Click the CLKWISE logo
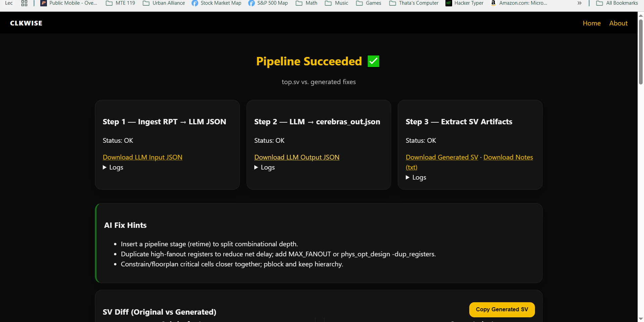The image size is (644, 322). (x=26, y=23)
